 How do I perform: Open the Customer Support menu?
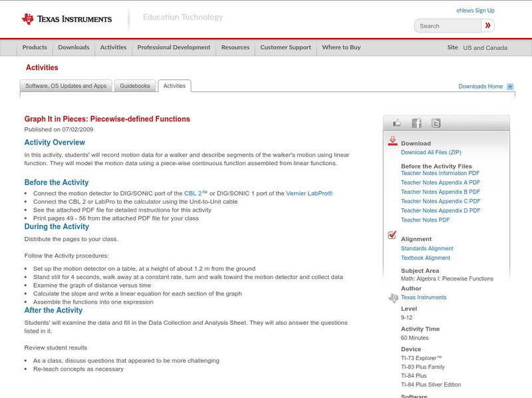pos(286,47)
